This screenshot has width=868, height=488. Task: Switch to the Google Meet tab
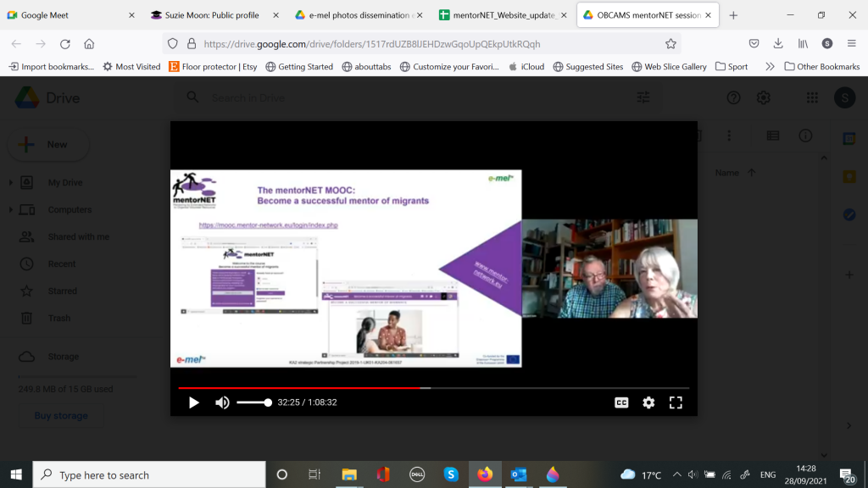coord(71,15)
